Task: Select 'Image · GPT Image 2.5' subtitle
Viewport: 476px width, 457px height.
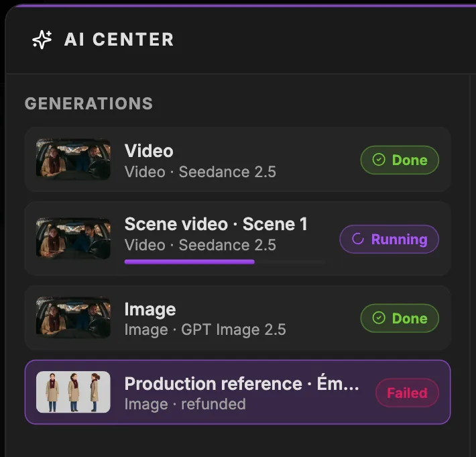Action: [x=205, y=330]
